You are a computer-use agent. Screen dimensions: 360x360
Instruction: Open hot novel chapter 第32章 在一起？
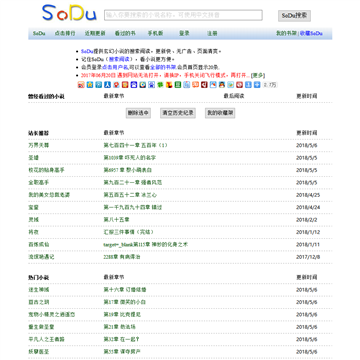pyautogui.click(x=121, y=339)
